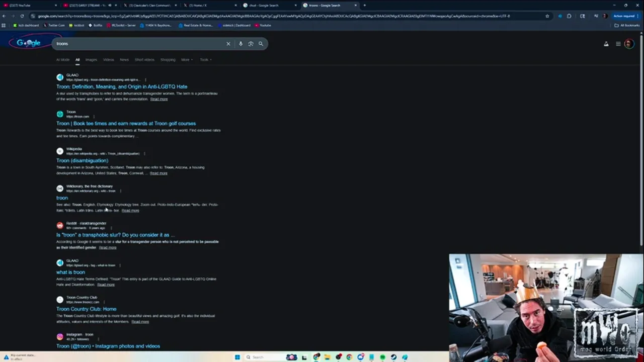The height and width of the screenshot is (362, 644).
Task: Open the 'Troon (disambiguation)' Wikipedia link
Action: click(82, 160)
